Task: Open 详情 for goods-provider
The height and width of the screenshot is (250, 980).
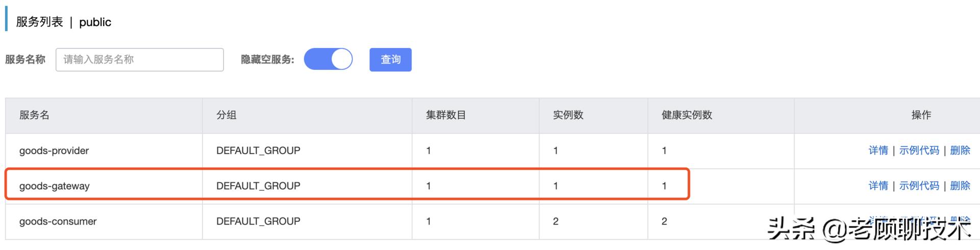Action: 878,151
